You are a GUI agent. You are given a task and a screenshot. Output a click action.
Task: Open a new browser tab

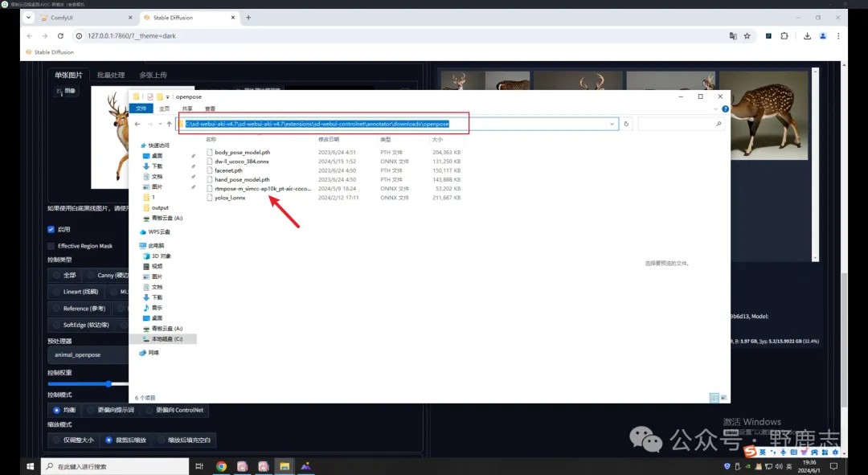248,18
